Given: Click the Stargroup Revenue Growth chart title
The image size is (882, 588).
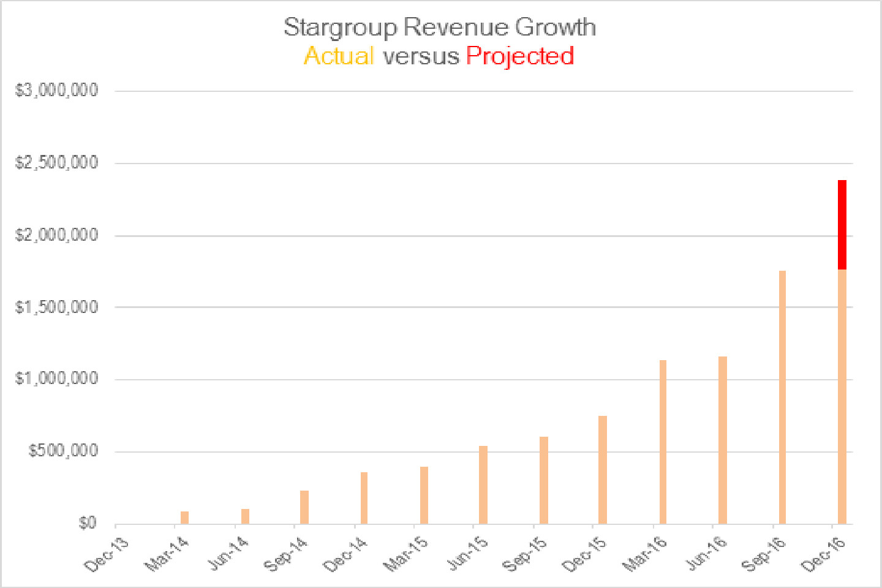Looking at the screenshot, I should point(440,28).
